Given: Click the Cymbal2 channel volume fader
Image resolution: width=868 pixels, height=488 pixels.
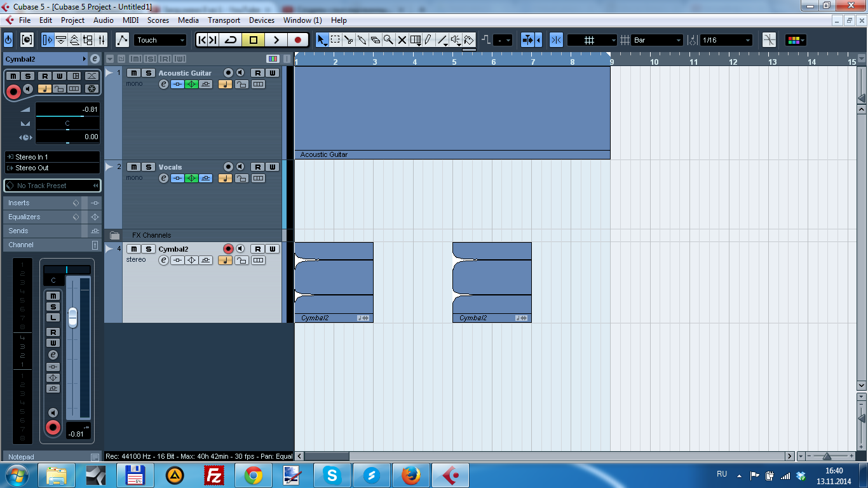Looking at the screenshot, I should tap(72, 316).
